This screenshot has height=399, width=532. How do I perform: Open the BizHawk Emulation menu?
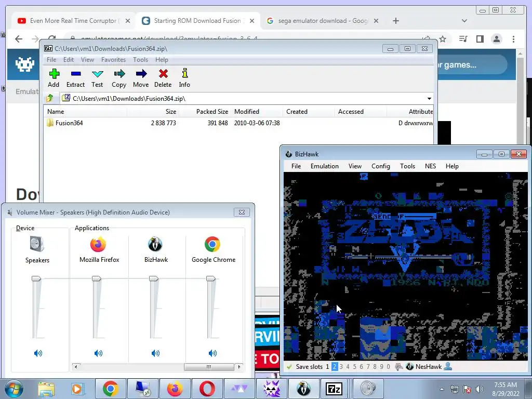pyautogui.click(x=324, y=166)
